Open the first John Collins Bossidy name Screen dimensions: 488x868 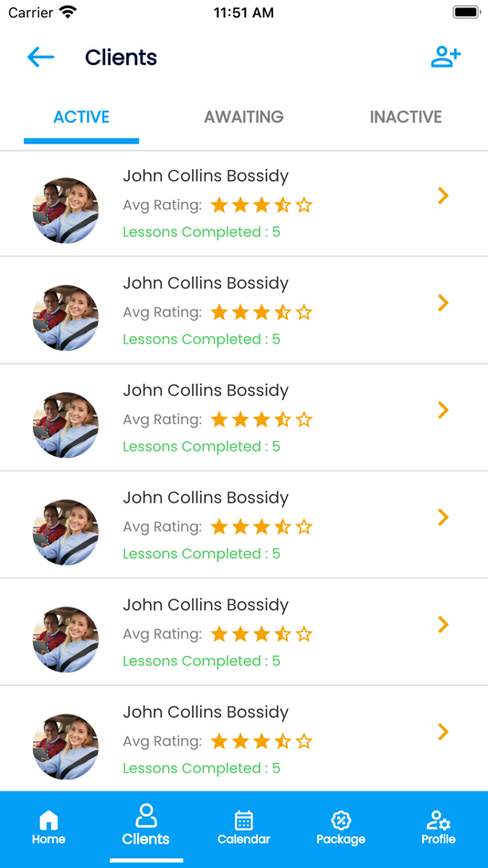click(x=206, y=176)
